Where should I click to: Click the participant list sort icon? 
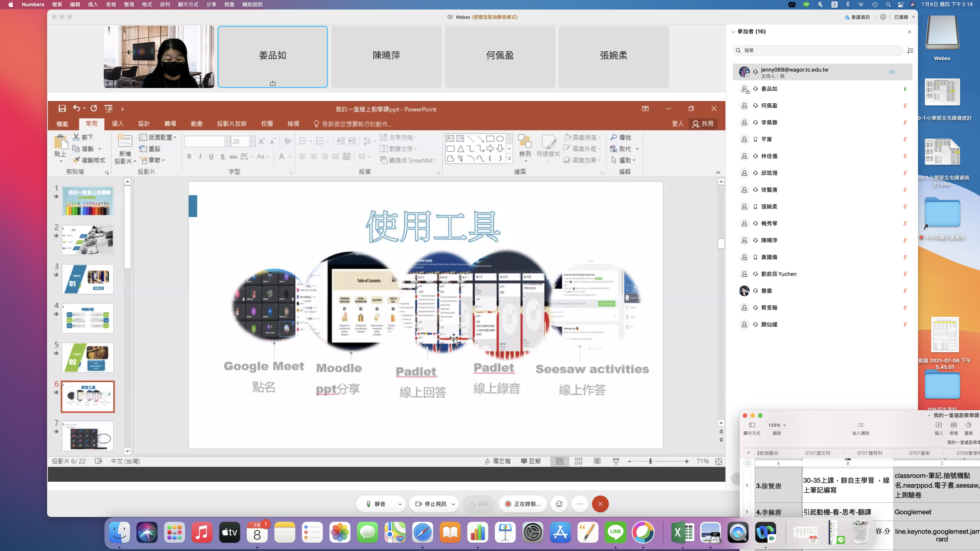tap(910, 51)
